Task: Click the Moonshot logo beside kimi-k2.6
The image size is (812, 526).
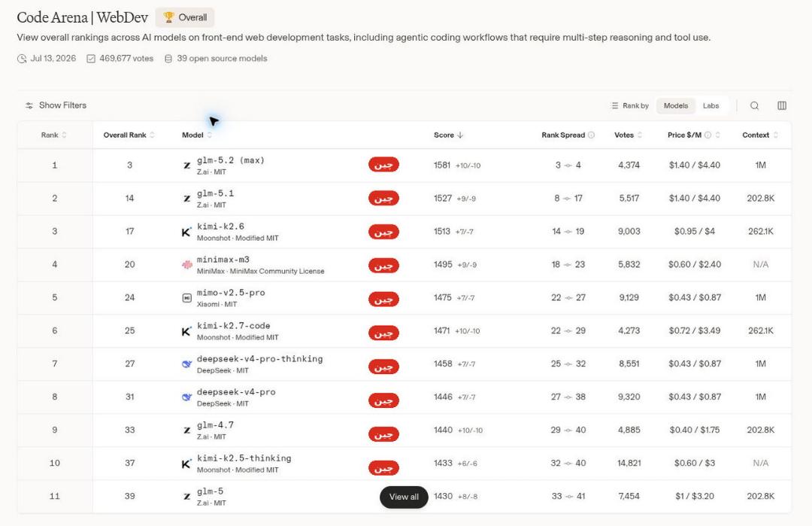Action: tap(187, 232)
